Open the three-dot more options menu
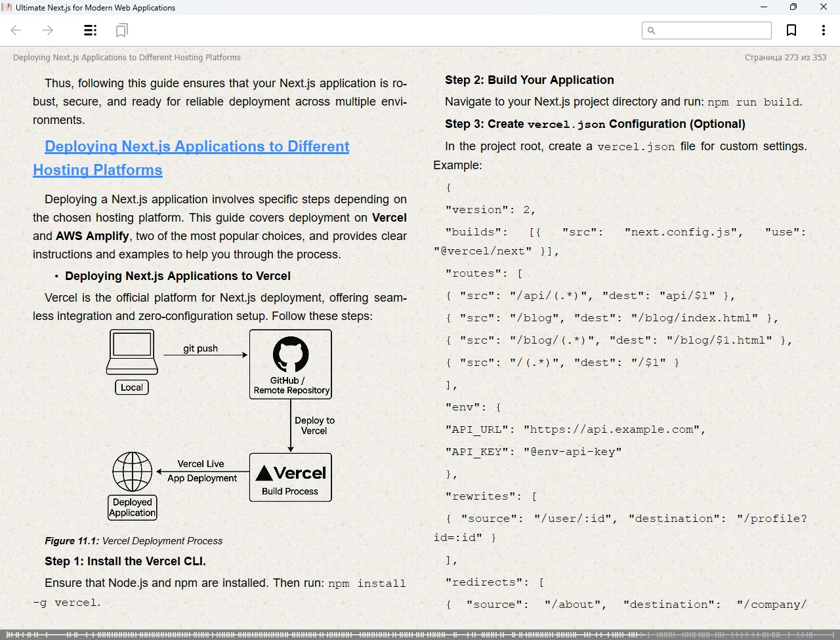840x640 pixels. [823, 30]
